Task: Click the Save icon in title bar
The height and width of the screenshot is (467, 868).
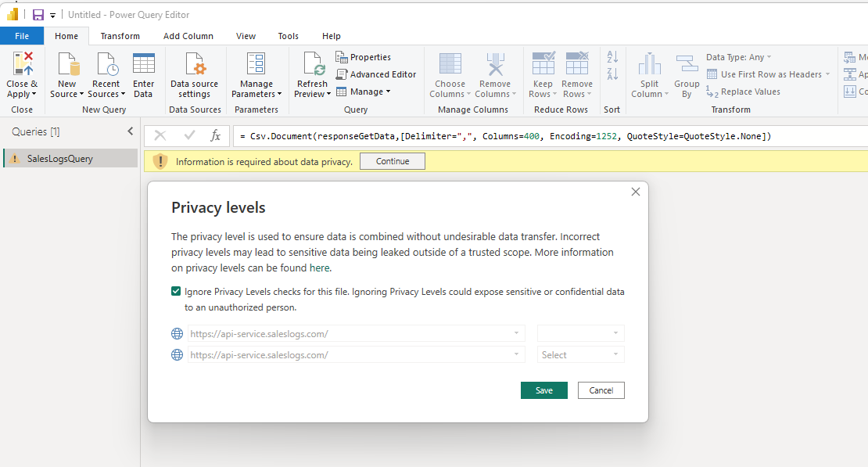Action: point(38,15)
